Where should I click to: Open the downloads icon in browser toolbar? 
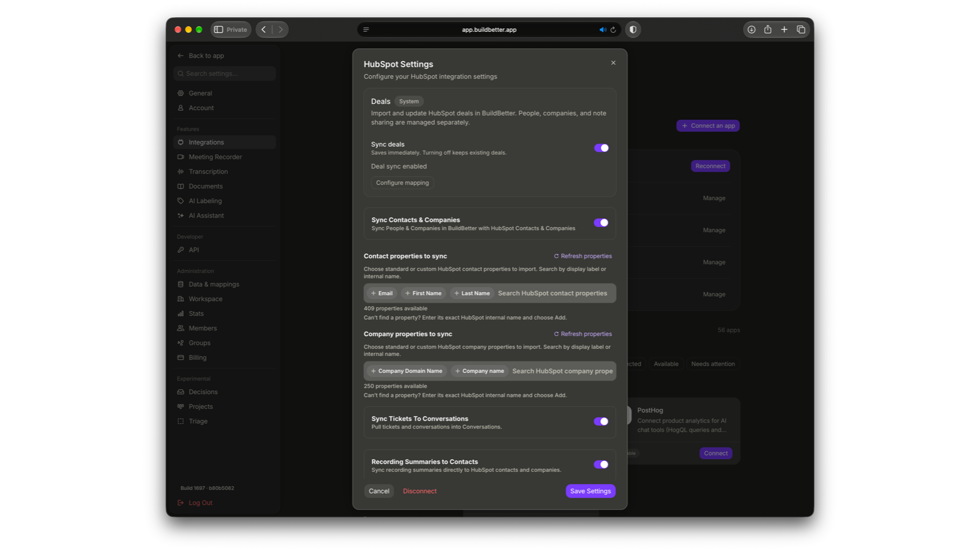coord(752,29)
